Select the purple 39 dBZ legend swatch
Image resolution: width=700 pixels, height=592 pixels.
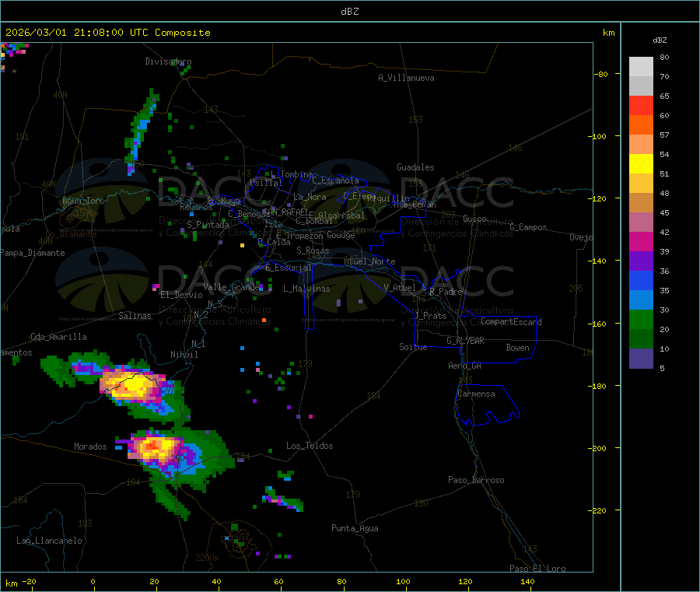tap(641, 261)
